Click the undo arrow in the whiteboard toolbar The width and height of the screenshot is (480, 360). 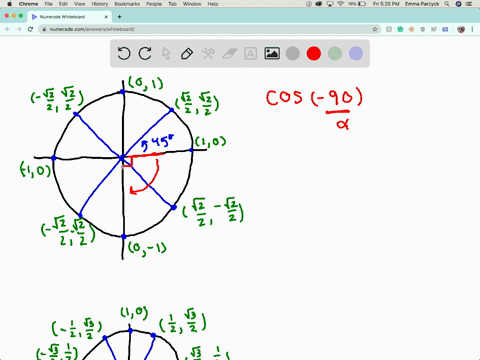click(124, 53)
